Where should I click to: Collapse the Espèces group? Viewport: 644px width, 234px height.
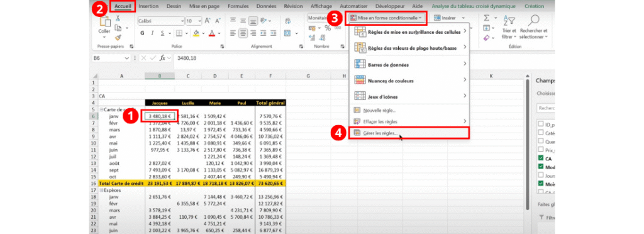click(101, 191)
